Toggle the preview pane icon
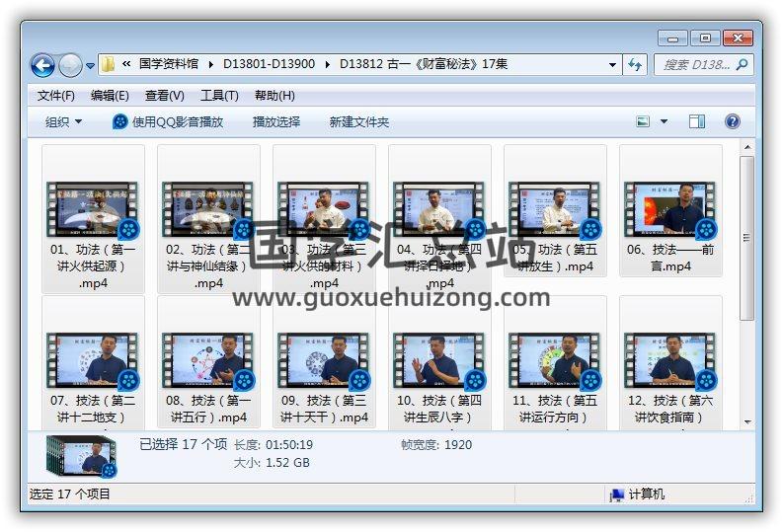Screen dimensions: 783x532 [x=697, y=121]
